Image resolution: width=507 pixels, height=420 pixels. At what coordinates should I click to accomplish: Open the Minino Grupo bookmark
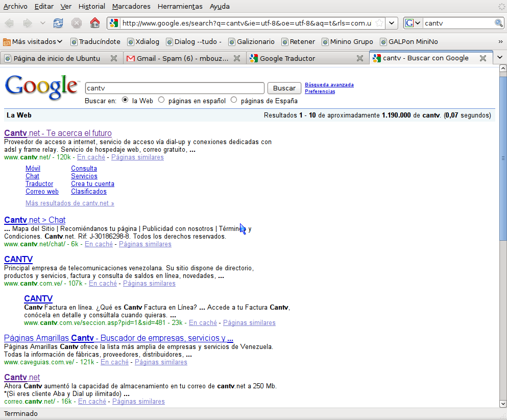[348, 42]
